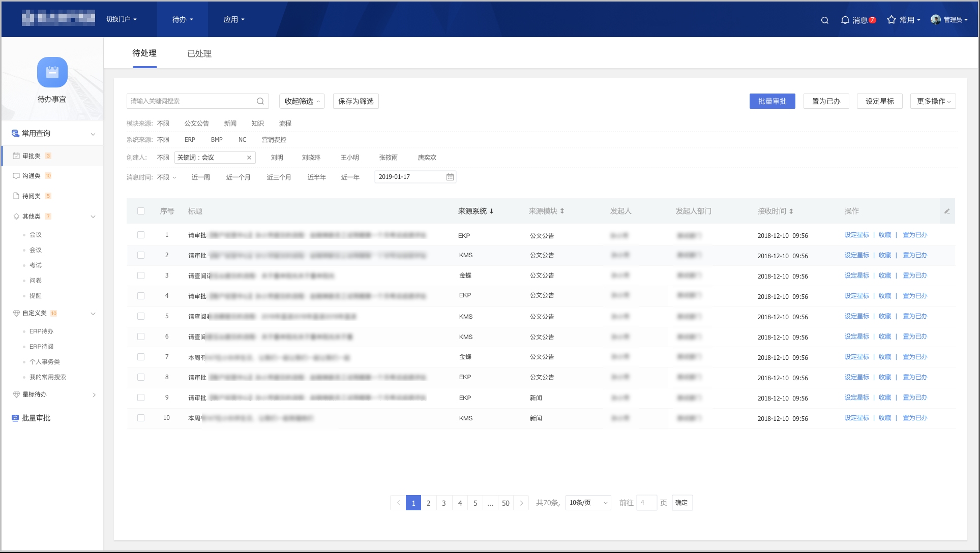This screenshot has height=553, width=980.
Task: Collapse the 常用查询 sidebar section
Action: pyautogui.click(x=93, y=134)
